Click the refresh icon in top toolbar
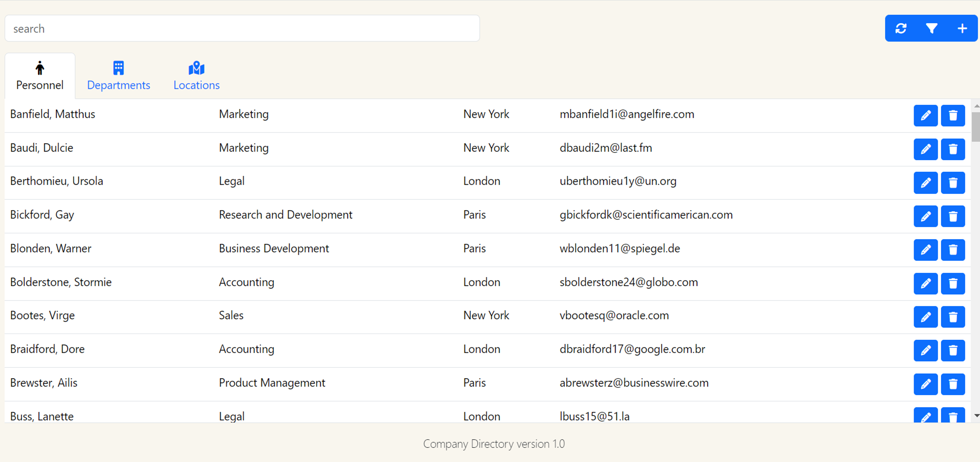 [x=900, y=28]
